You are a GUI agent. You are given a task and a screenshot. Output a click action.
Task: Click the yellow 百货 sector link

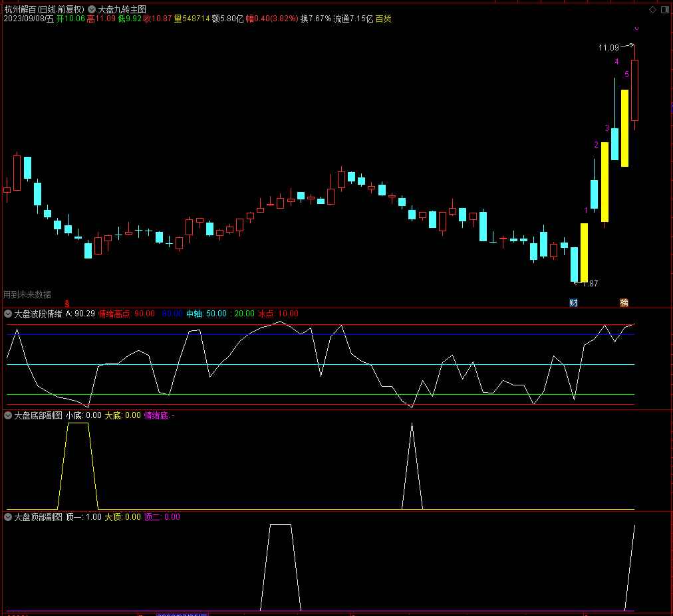click(383, 19)
